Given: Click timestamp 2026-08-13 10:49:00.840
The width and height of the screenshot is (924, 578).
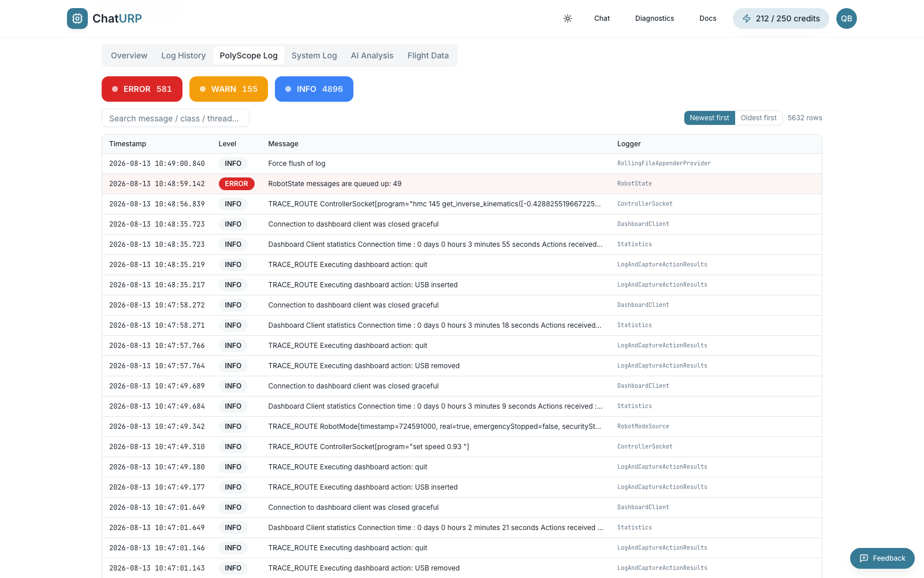Looking at the screenshot, I should click(x=157, y=164).
